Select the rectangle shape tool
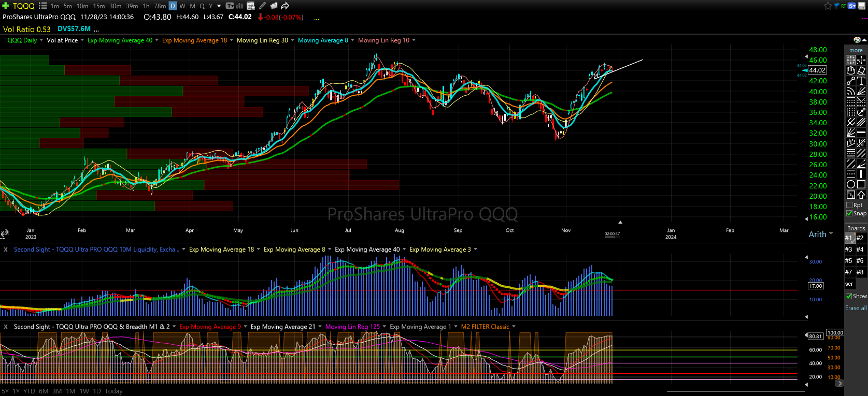868x396 pixels. [x=861, y=184]
